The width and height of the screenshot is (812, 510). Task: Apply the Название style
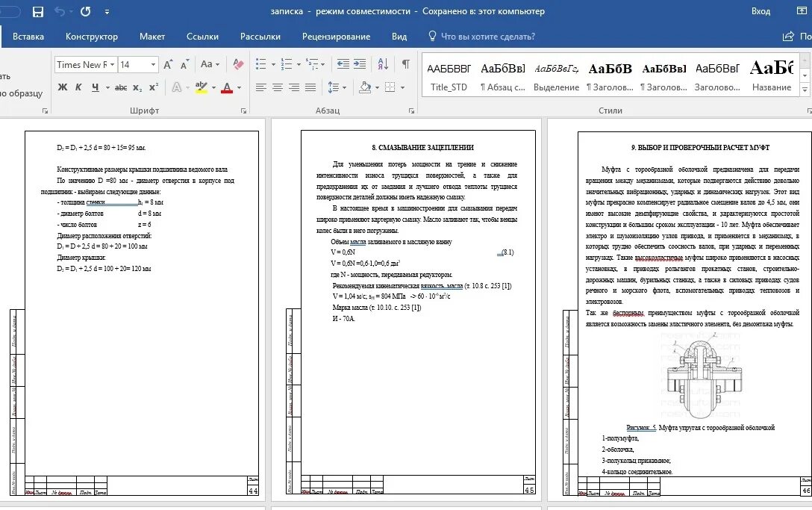coord(772,77)
